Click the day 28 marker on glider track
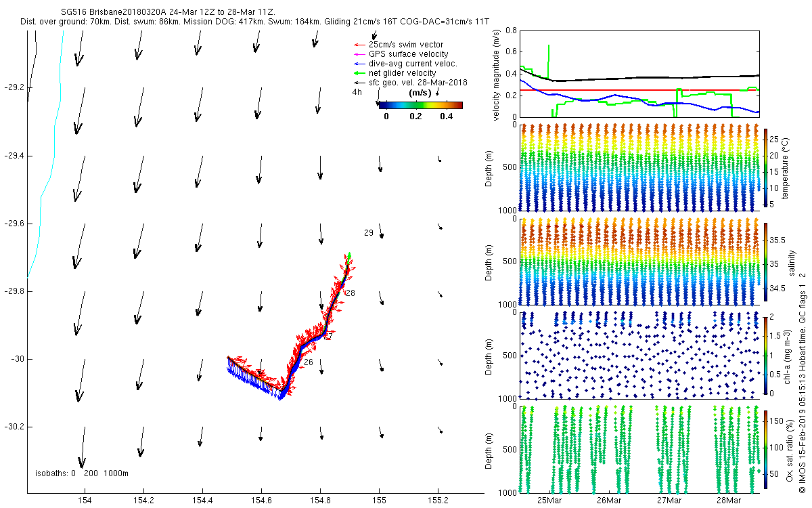The image size is (812, 508). (350, 293)
